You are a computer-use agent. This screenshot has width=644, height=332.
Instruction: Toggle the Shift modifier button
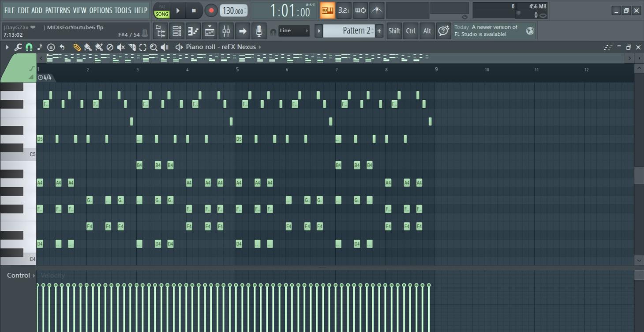[x=394, y=31]
